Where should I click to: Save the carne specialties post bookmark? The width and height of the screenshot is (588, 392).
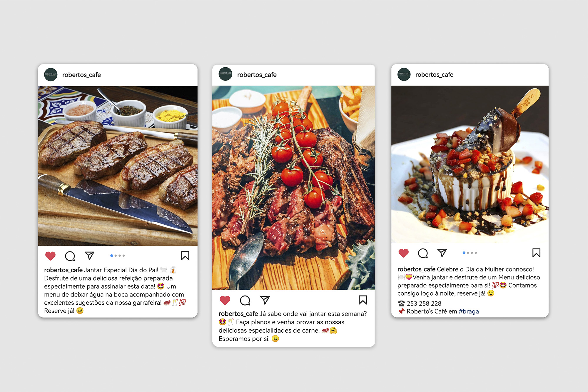coord(363,300)
